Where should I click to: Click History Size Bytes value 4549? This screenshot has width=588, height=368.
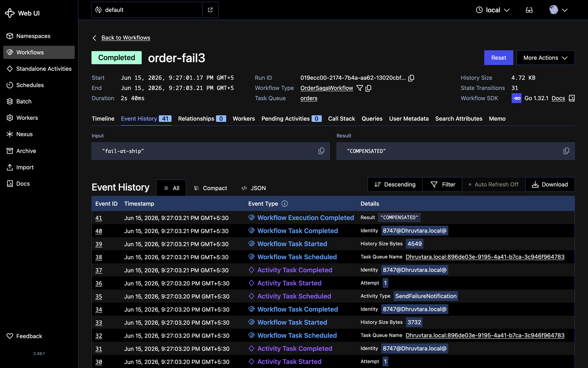tap(414, 244)
